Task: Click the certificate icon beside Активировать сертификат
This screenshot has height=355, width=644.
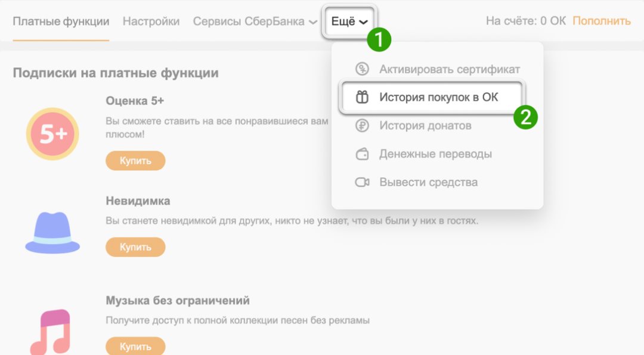Action: pos(362,69)
